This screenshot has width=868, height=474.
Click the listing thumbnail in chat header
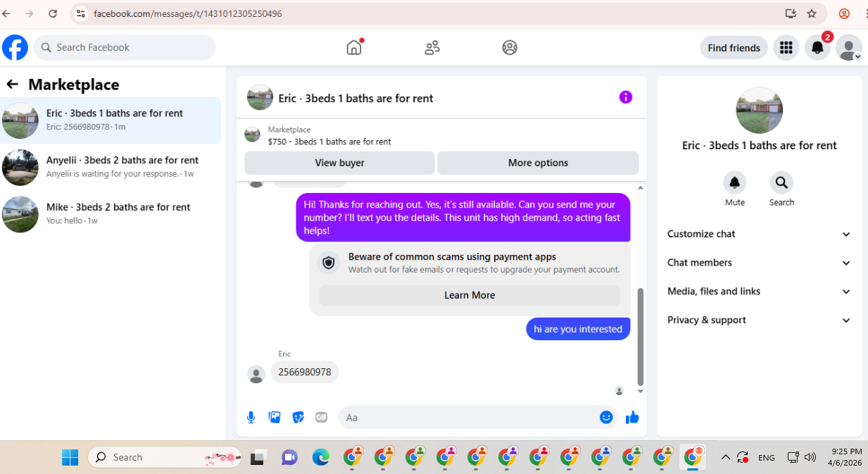(x=260, y=98)
